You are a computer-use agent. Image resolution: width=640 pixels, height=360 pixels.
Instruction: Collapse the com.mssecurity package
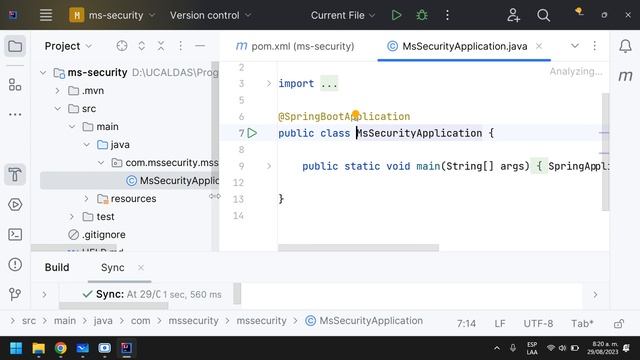[101, 162]
